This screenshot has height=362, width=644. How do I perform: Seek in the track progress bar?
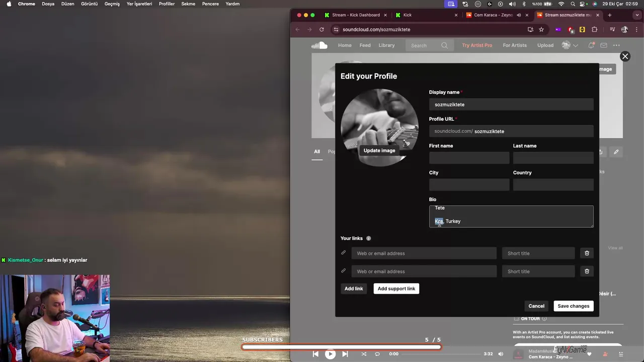pyautogui.click(x=441, y=354)
